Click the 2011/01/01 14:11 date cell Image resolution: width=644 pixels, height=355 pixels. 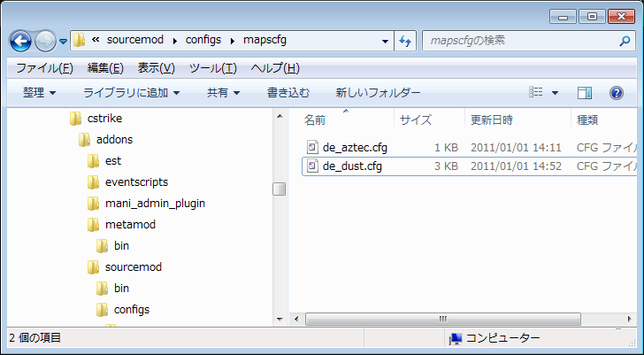[516, 148]
